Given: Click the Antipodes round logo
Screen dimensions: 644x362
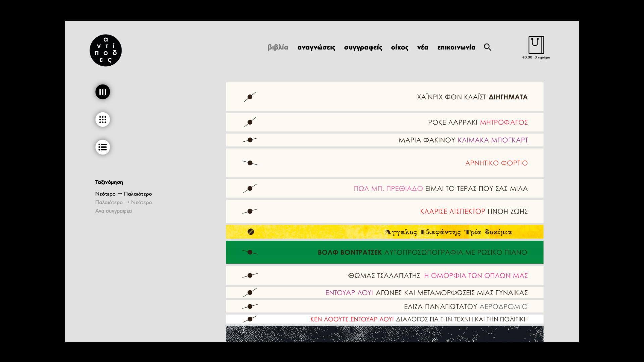Looking at the screenshot, I should click(x=105, y=50).
